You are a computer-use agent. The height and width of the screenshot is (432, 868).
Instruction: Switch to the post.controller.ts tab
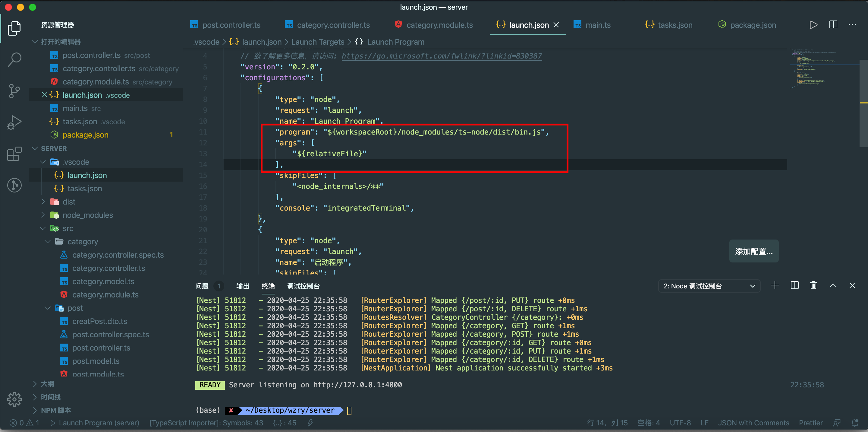[x=226, y=25]
